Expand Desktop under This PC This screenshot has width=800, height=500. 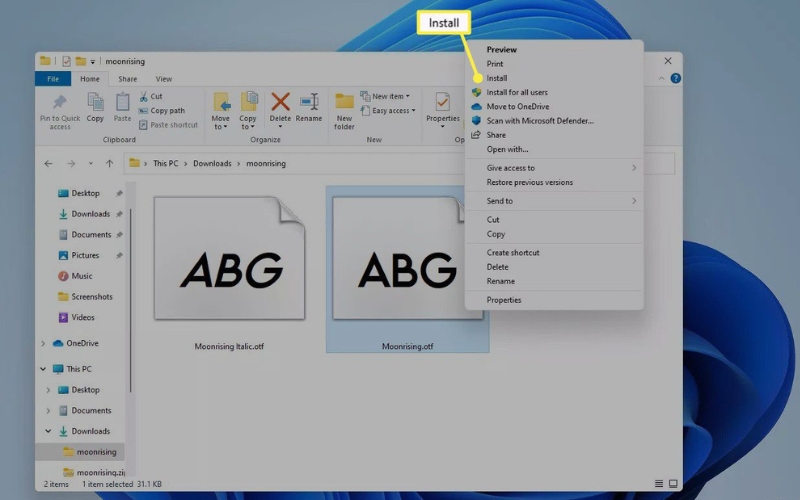(48, 390)
